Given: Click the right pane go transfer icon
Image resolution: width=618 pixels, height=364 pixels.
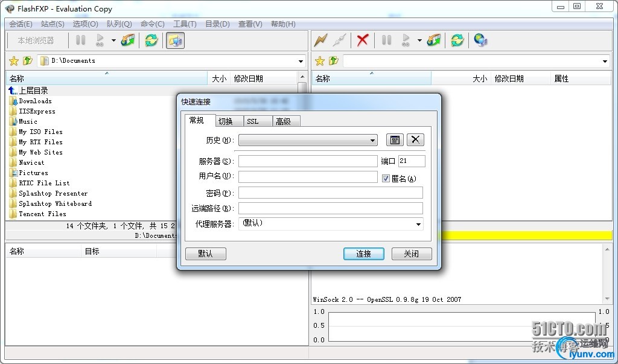Looking at the screenshot, I should (x=406, y=40).
